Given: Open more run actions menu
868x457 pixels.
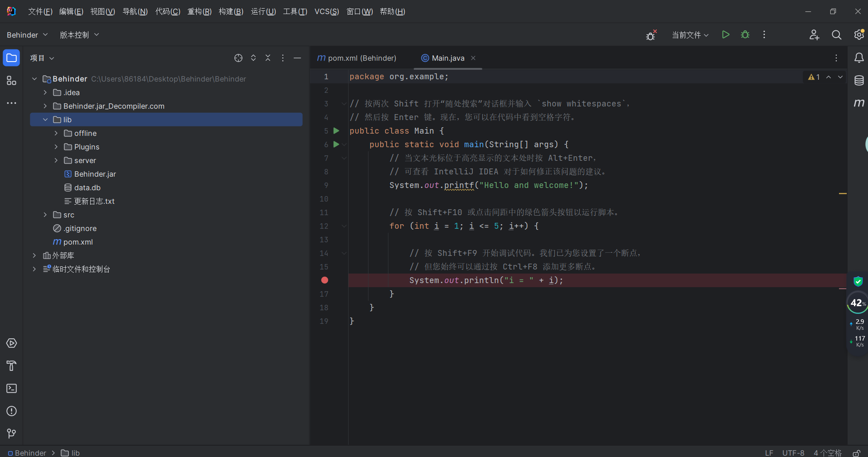Looking at the screenshot, I should point(764,35).
